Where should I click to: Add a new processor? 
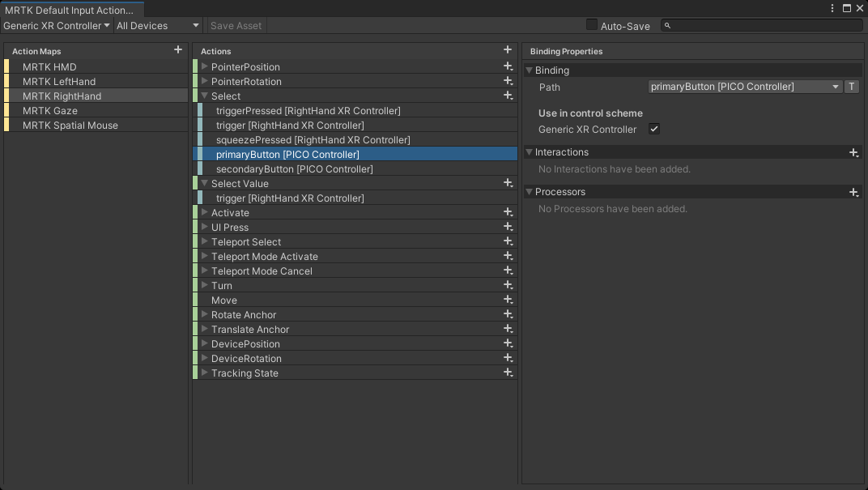853,192
